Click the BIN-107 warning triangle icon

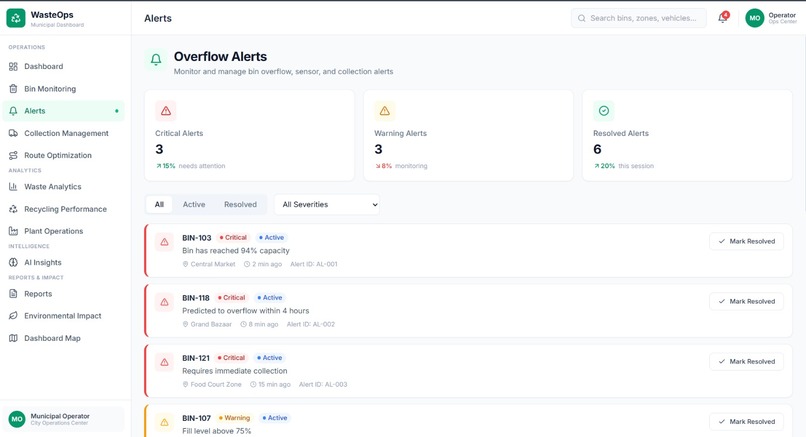click(x=164, y=422)
